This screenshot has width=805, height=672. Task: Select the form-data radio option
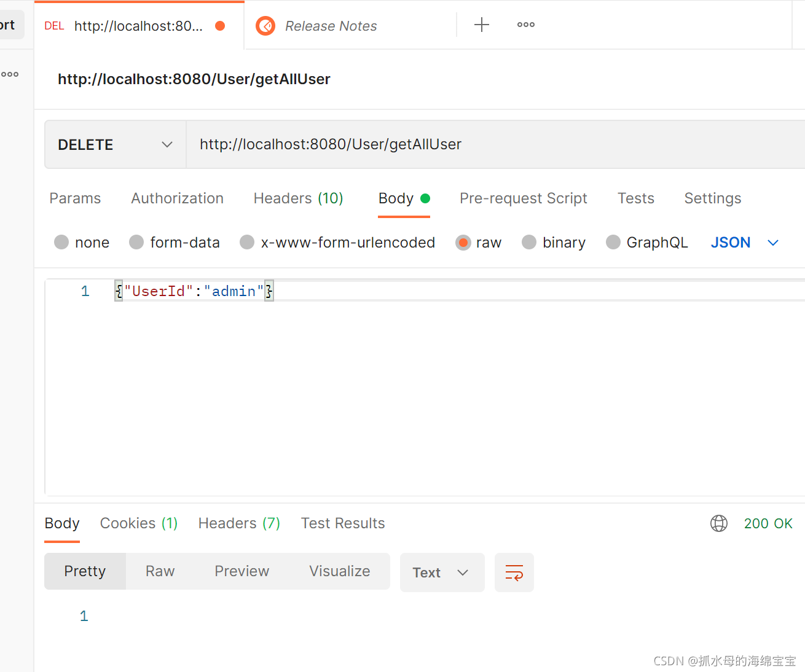[x=136, y=242]
